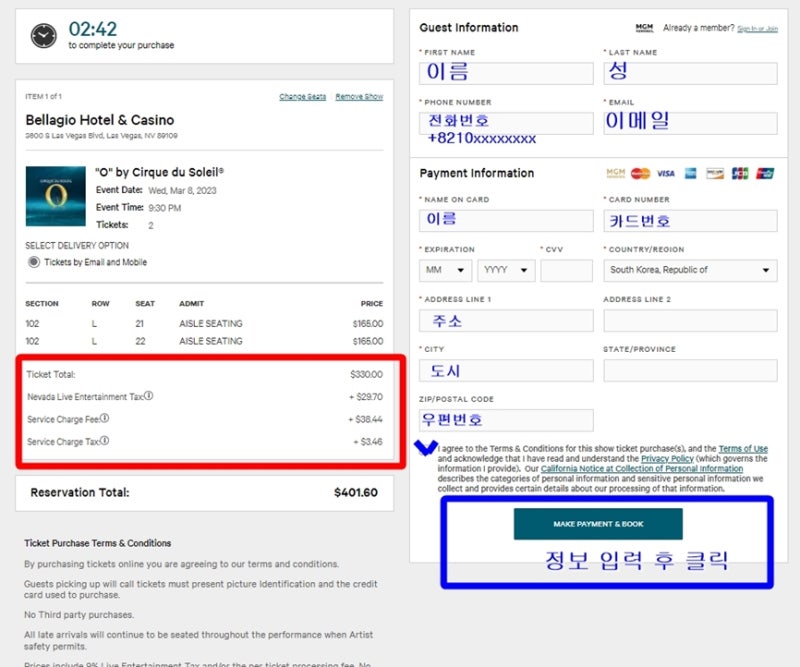The width and height of the screenshot is (800, 667).
Task: Select Tickets by Email and Mobile option
Action: 34,262
